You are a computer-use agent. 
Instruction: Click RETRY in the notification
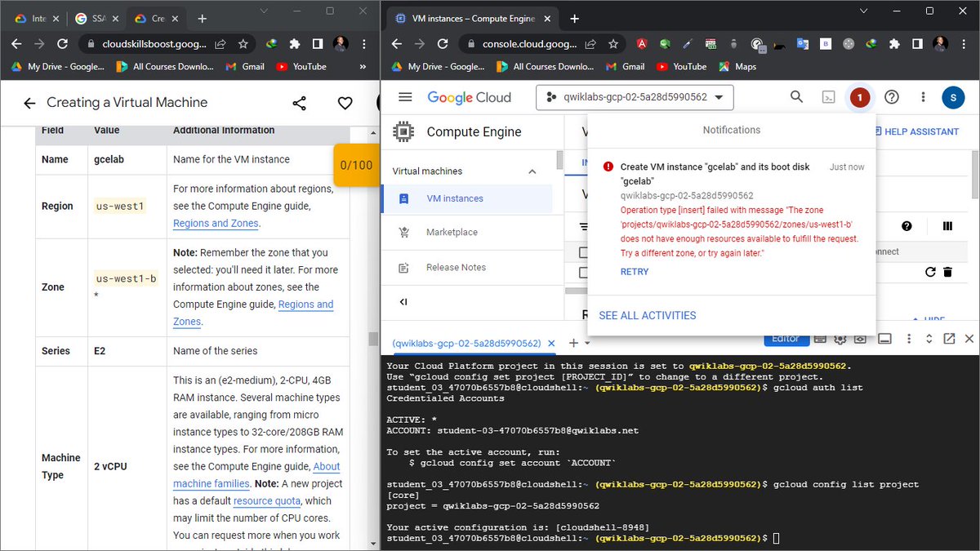click(635, 272)
